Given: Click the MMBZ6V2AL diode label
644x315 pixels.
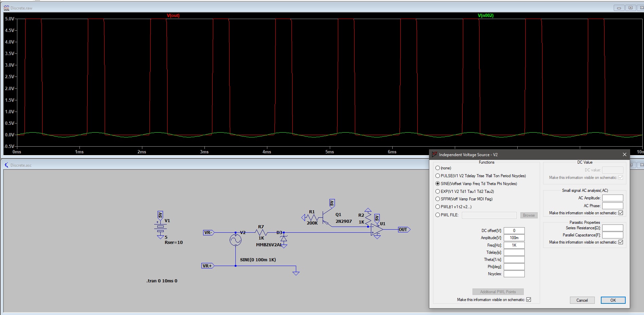Looking at the screenshot, I should click(x=269, y=245).
